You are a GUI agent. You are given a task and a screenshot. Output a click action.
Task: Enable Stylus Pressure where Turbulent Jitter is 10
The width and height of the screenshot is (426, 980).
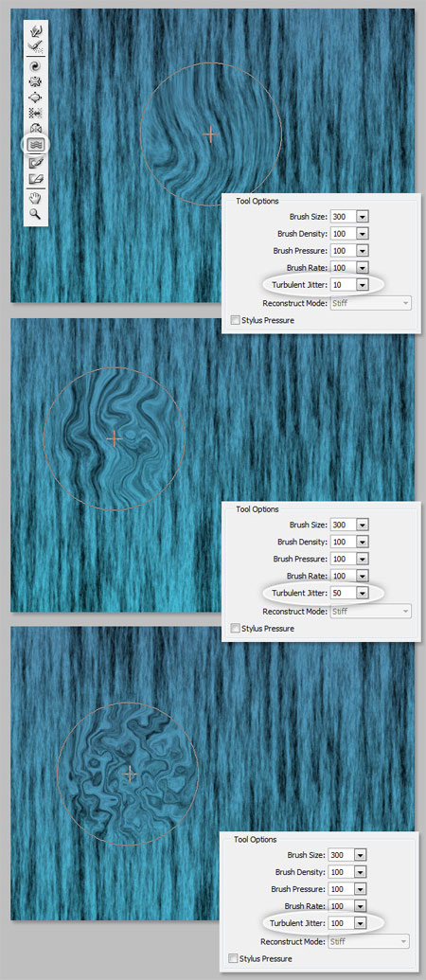[235, 321]
